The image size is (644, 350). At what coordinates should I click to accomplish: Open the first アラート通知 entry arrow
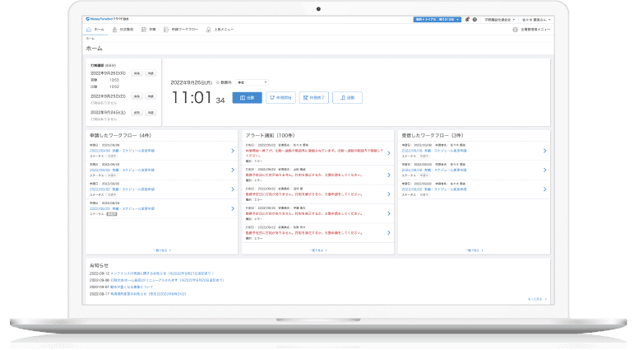tap(389, 152)
